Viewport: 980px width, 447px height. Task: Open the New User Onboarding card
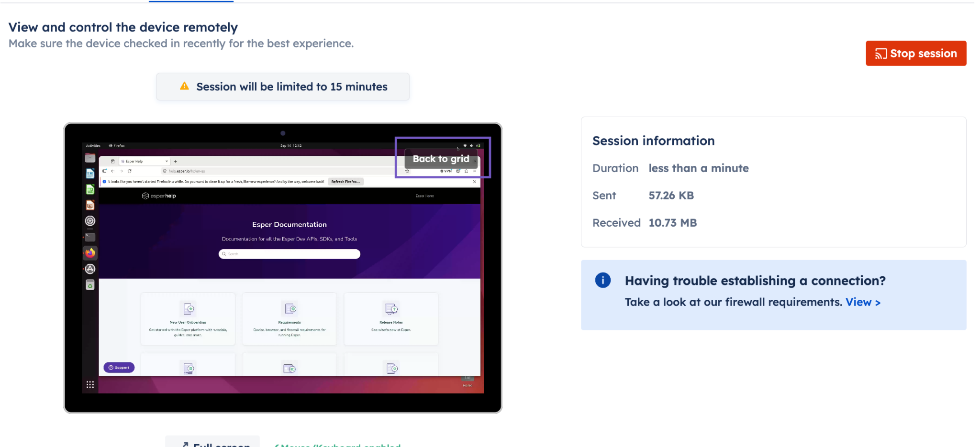tap(188, 319)
